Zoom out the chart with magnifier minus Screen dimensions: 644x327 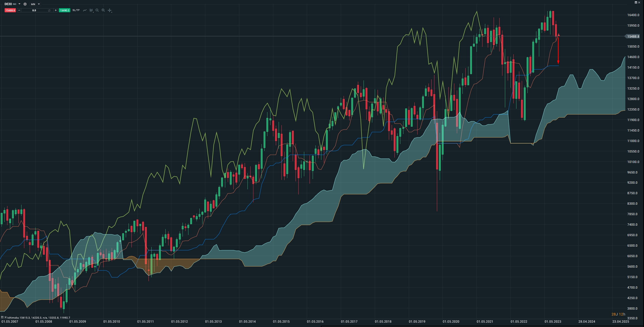97,10
